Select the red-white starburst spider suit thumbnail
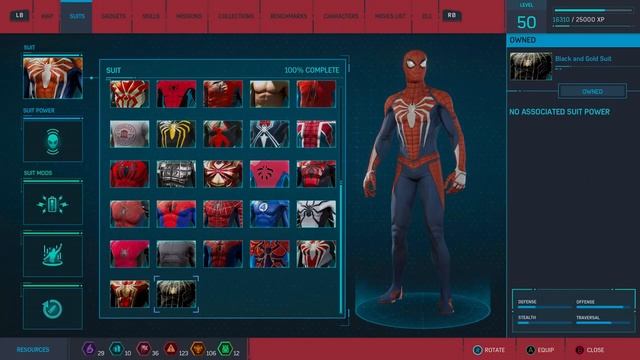640x360 pixels. pos(223,174)
